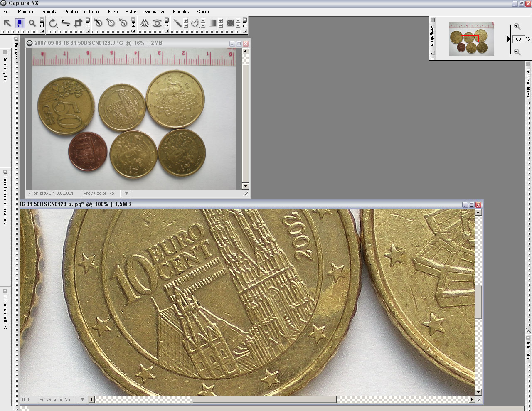Collapse the F2 toolbar group
The height and width of the screenshot is (411, 532).
point(42,20)
